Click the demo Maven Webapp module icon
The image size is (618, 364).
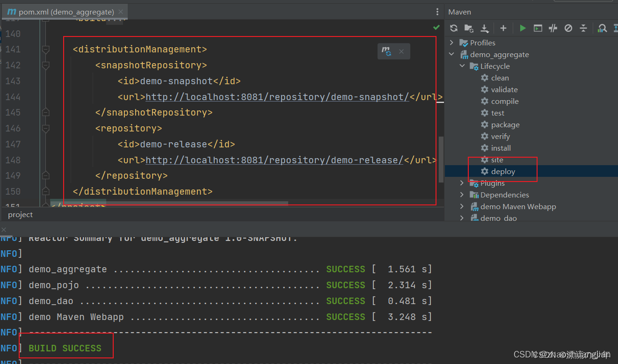[x=474, y=206]
